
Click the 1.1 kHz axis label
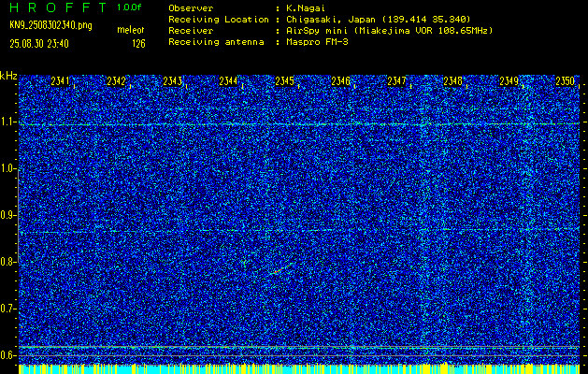coord(7,122)
